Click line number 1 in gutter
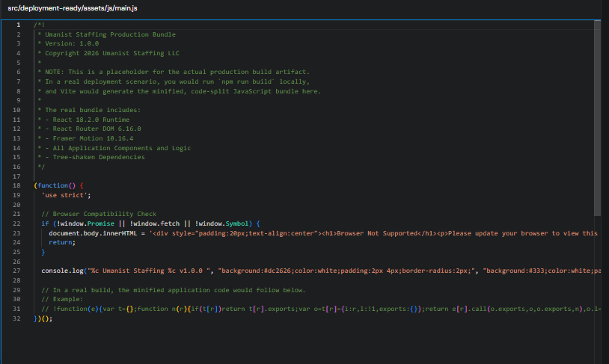Screen dimensions: 609x364 [x=18, y=25]
